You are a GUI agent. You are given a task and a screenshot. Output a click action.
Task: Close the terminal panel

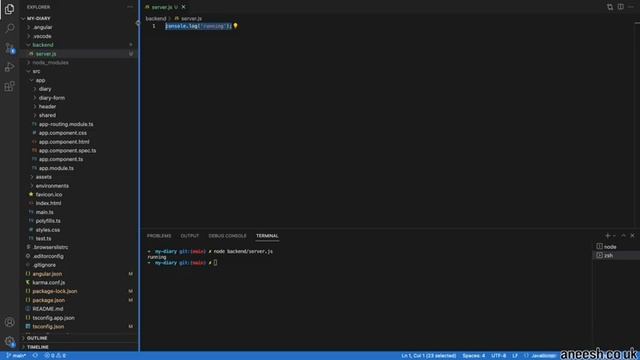(x=632, y=236)
